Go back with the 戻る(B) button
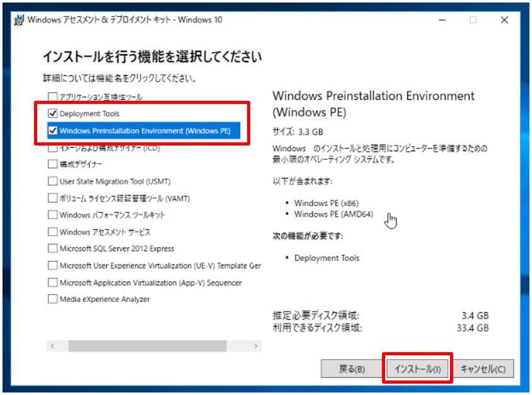532x395 pixels. click(352, 369)
